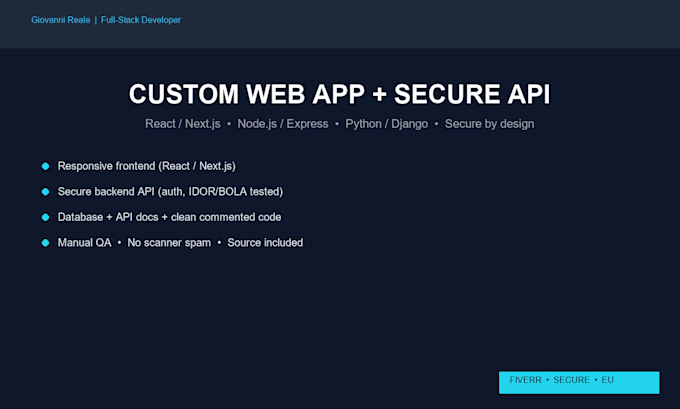Screen dimensions: 680x409
Task: Select the React / Next.js subtitle text
Action: coord(183,124)
